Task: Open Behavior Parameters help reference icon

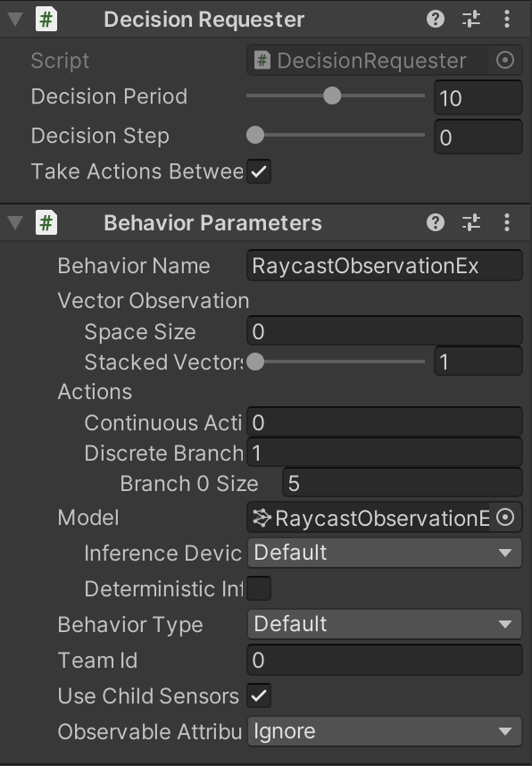Action: 436,223
